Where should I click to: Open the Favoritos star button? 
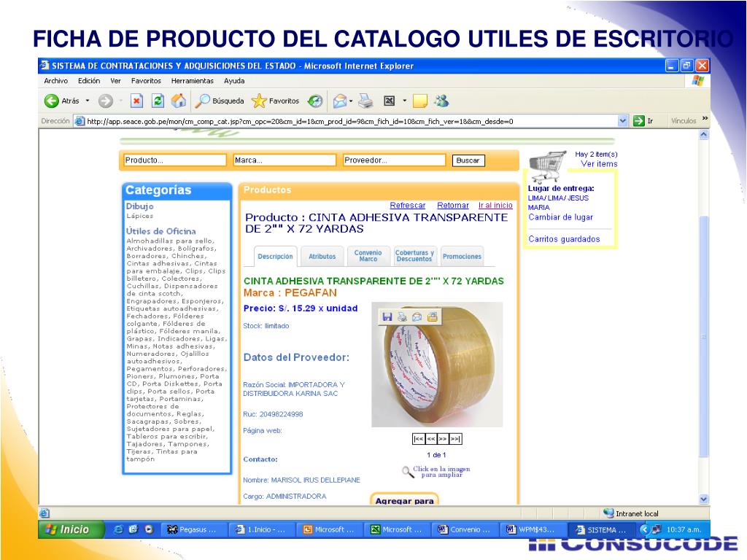(275, 101)
